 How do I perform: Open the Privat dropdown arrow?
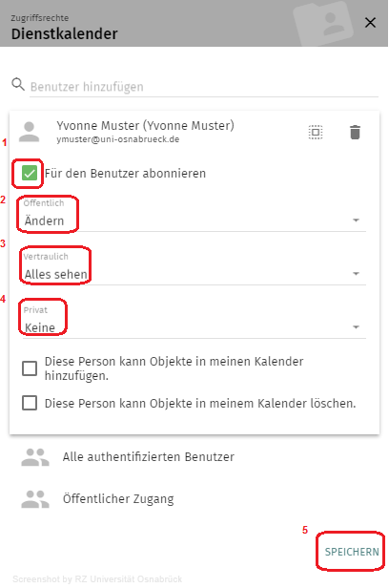coord(356,327)
